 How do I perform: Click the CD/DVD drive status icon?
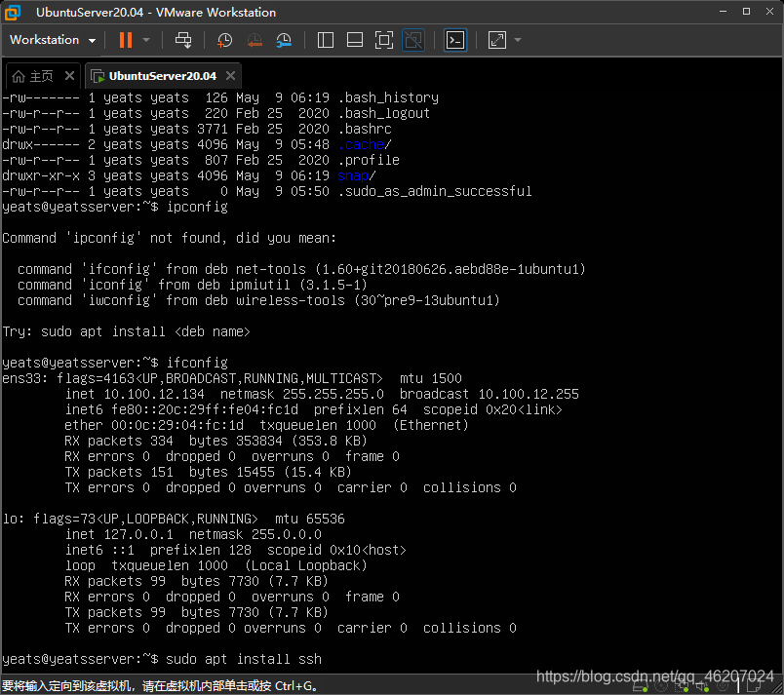coord(661,686)
